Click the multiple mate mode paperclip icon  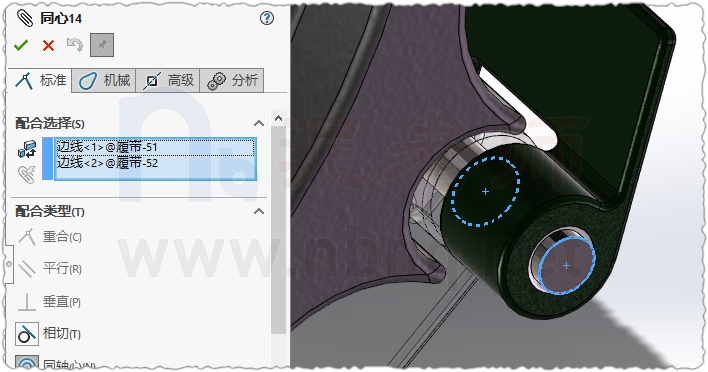pos(27,174)
